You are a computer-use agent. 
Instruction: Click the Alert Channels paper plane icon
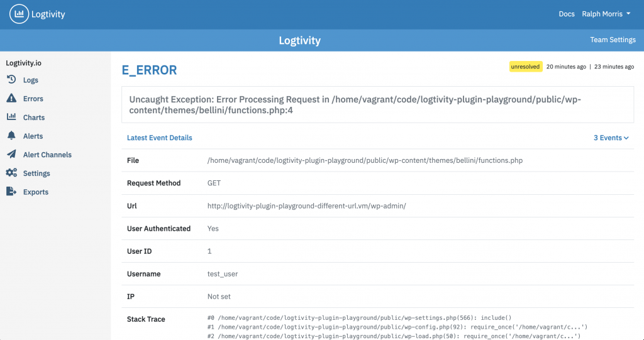[11, 154]
